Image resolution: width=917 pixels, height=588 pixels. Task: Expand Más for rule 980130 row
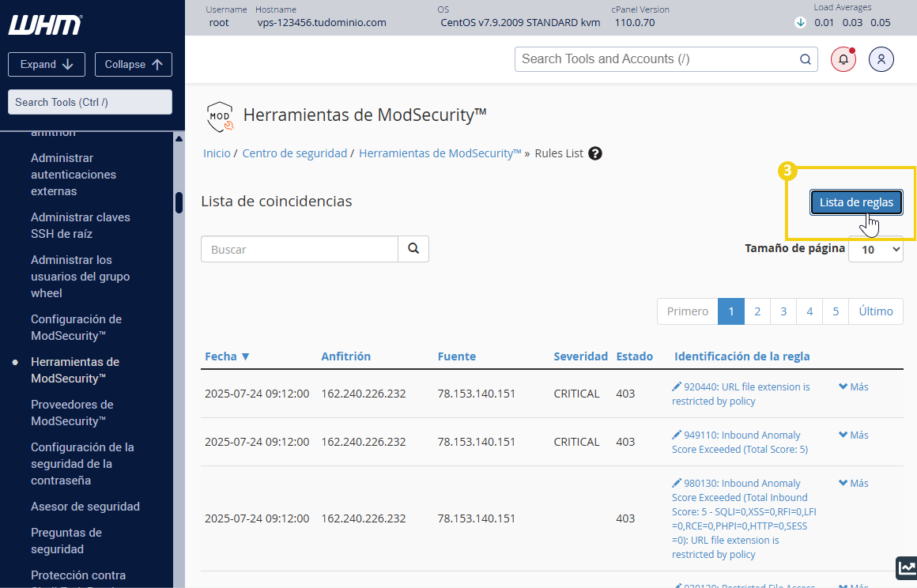853,484
